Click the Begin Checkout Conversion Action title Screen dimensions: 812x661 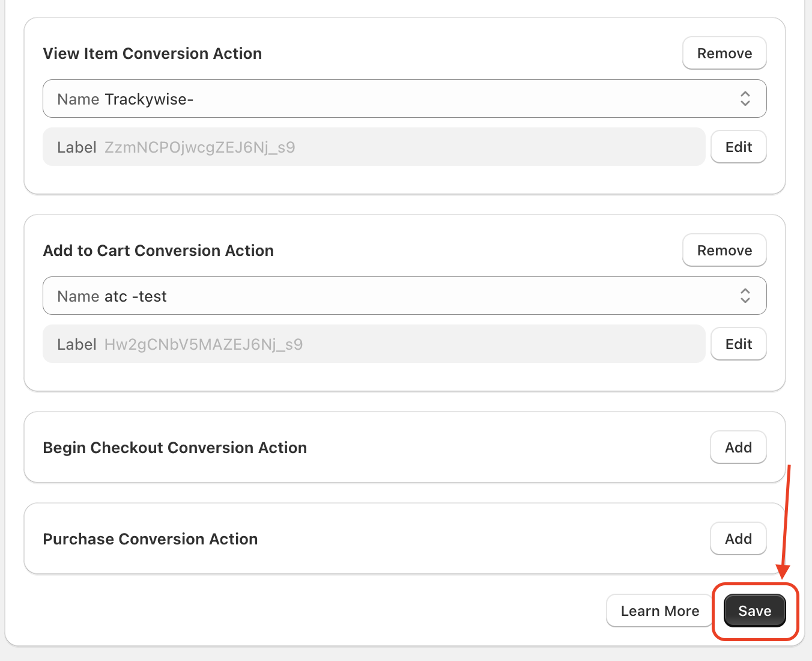click(x=175, y=448)
